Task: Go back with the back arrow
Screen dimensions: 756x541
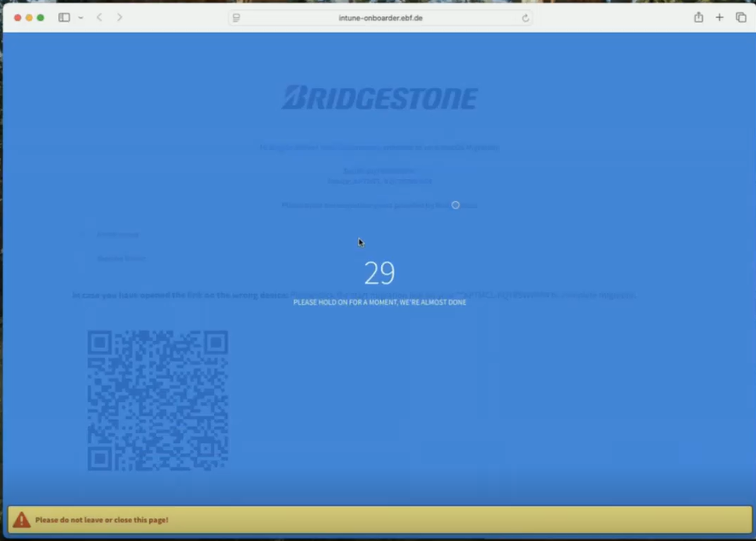Action: pos(100,17)
